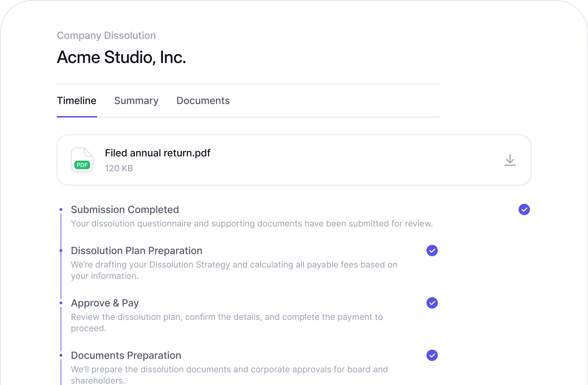The width and height of the screenshot is (588, 385).
Task: Open the Dissolution Plan Preparation step
Action: pos(137,251)
